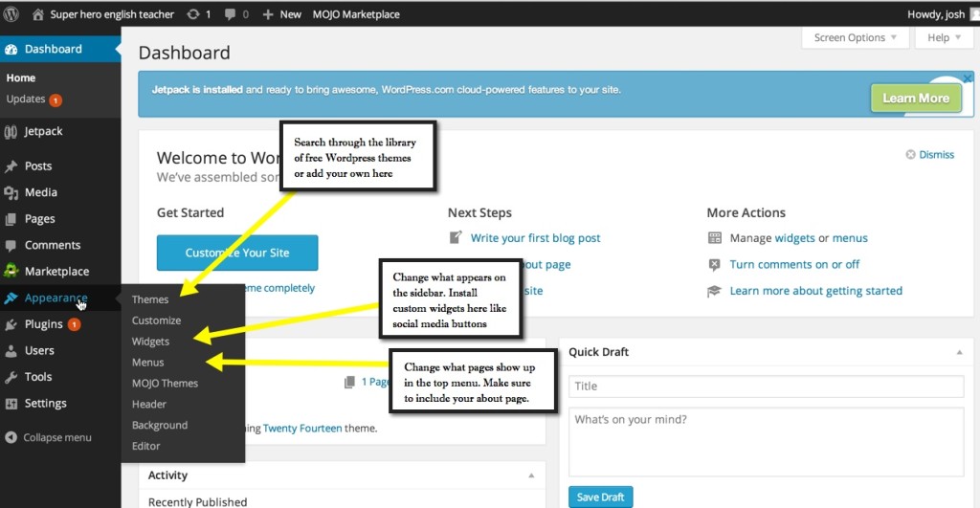Open Header in the Appearance submenu
The width and height of the screenshot is (980, 508).
coord(148,405)
